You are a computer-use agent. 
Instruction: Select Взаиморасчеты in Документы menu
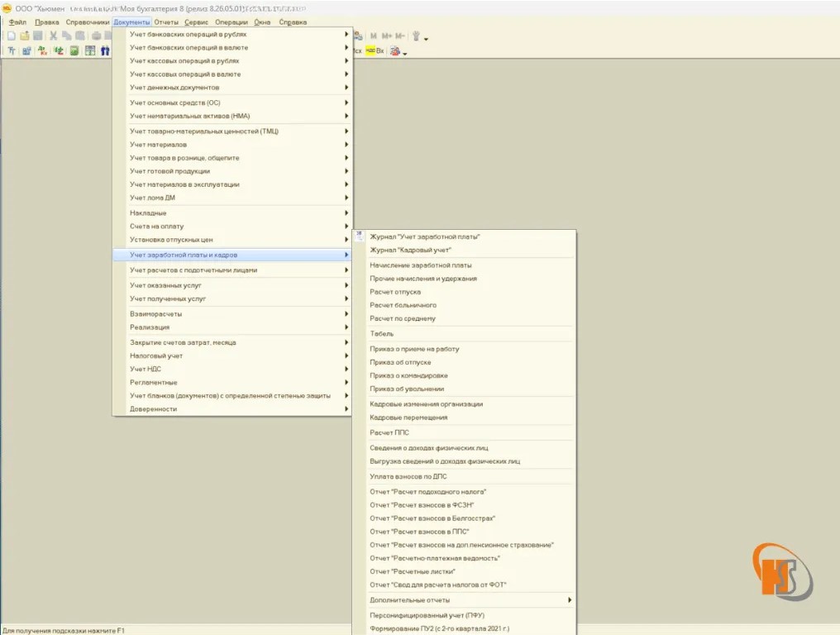(x=232, y=313)
